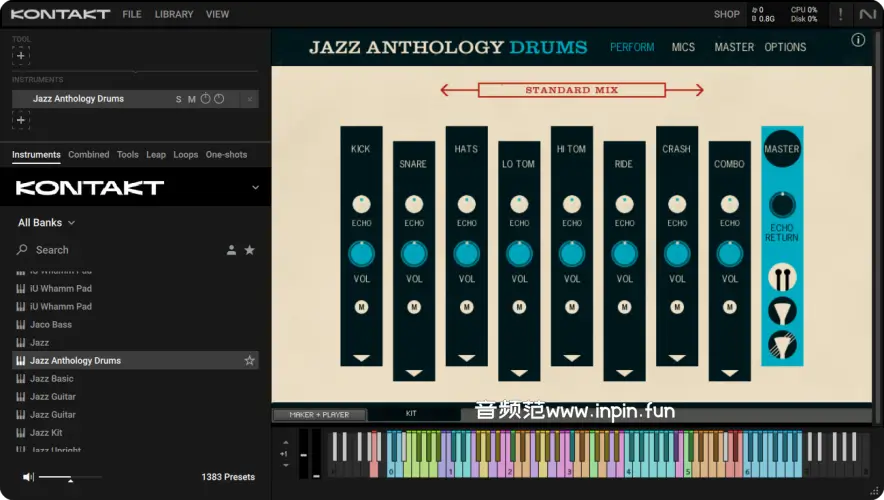Mute the Combo channel

[730, 307]
